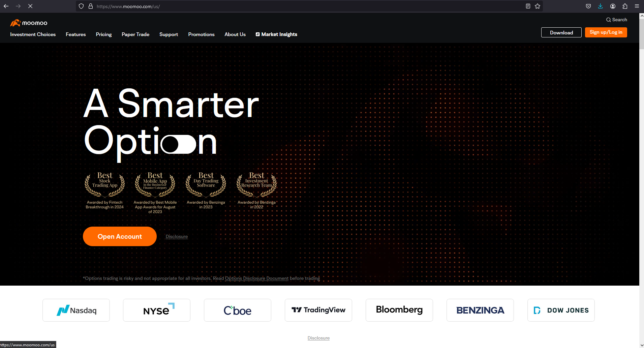Open the Features menu
Viewport: 644px width, 348px height.
point(76,34)
